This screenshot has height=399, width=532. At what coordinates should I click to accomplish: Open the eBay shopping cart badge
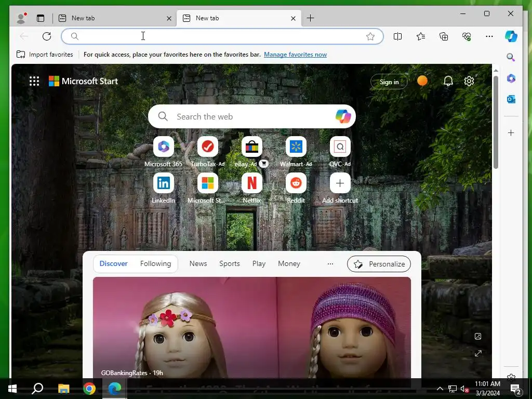tap(263, 164)
